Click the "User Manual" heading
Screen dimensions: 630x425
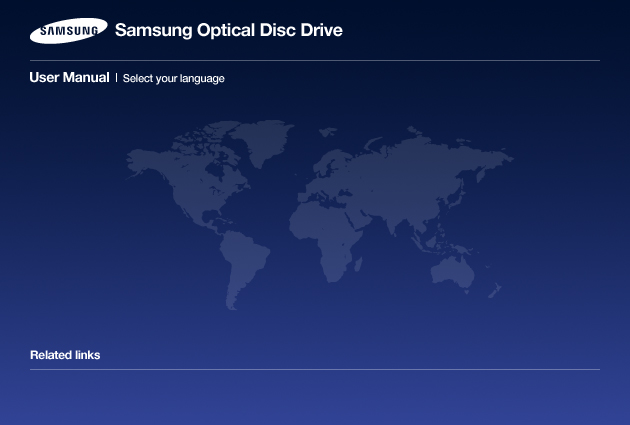pos(69,78)
